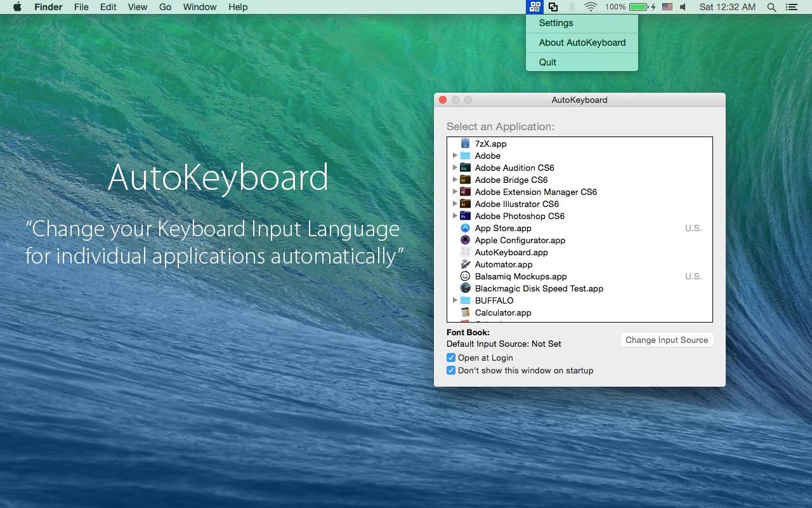Click the AutoKeyboard menu bar icon
Image resolution: width=812 pixels, height=508 pixels.
(x=535, y=7)
